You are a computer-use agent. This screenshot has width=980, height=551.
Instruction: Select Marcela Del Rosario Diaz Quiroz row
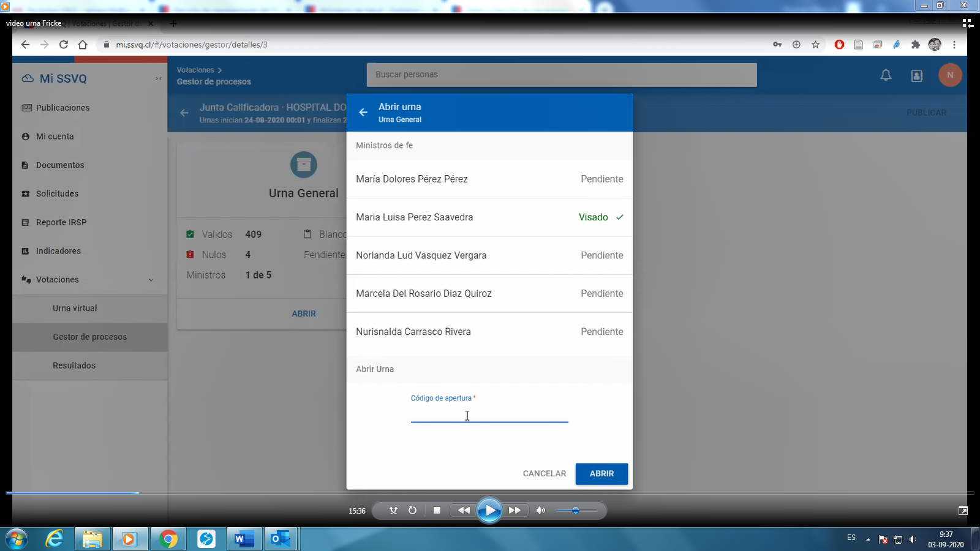(489, 294)
